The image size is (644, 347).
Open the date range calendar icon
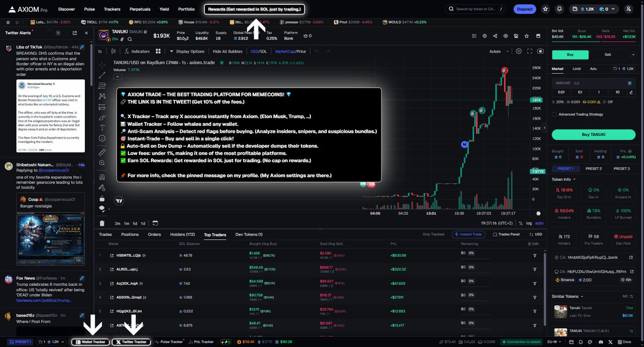click(x=155, y=223)
